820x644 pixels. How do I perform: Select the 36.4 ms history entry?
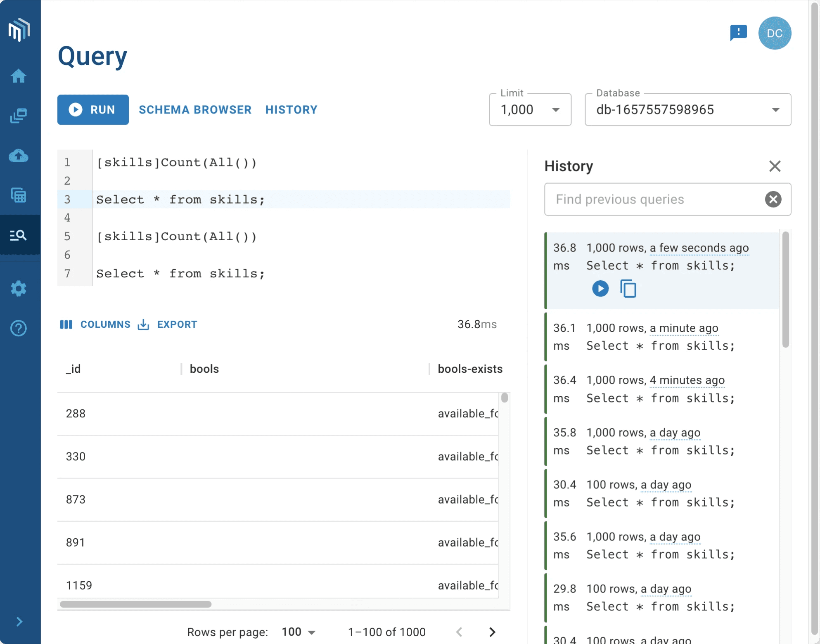click(661, 389)
